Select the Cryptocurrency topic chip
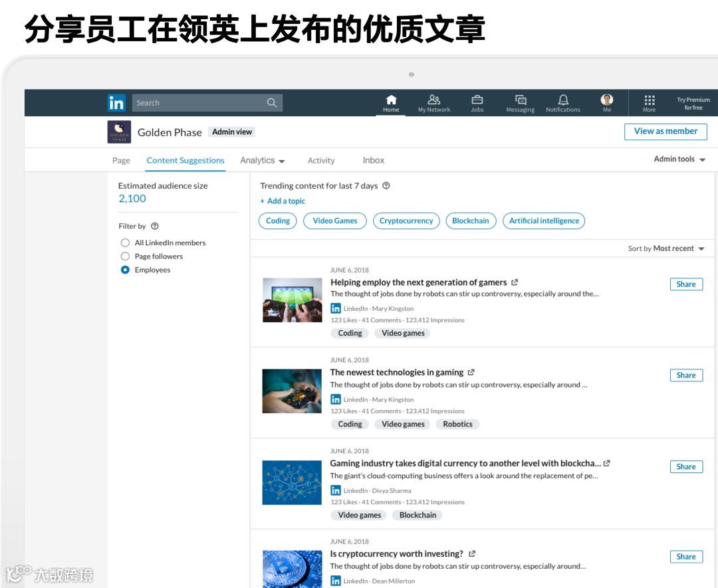The height and width of the screenshot is (588, 718). (x=406, y=221)
